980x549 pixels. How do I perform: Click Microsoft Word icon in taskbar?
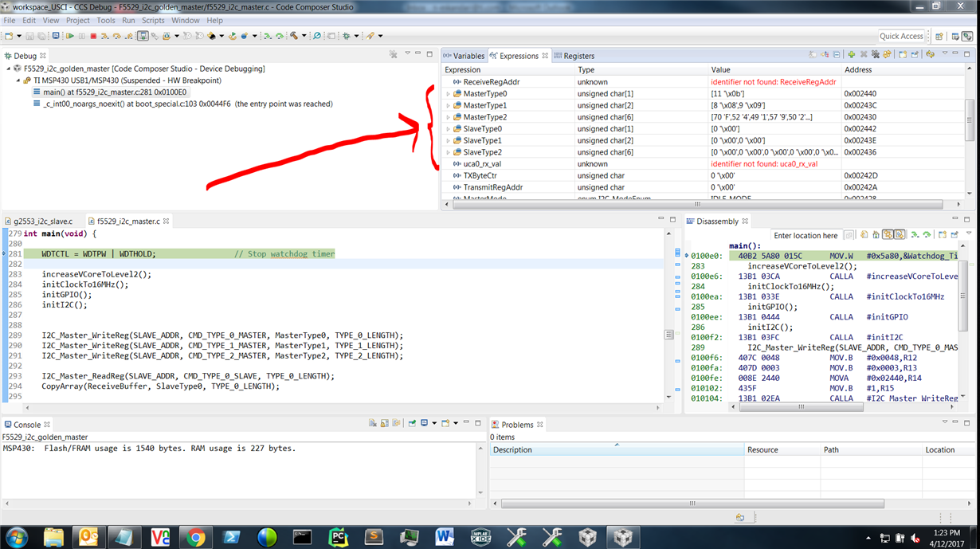coord(445,537)
